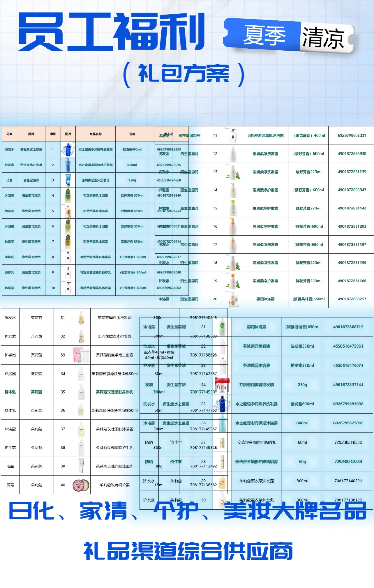Click row 10 body wash product image
The height and width of the screenshot is (588, 374).
(x=68, y=288)
